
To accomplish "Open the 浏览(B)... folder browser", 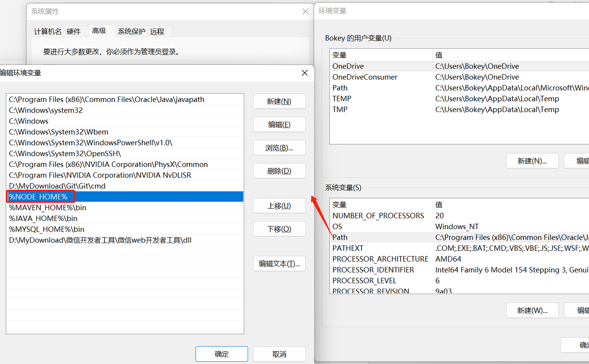I will 279,148.
